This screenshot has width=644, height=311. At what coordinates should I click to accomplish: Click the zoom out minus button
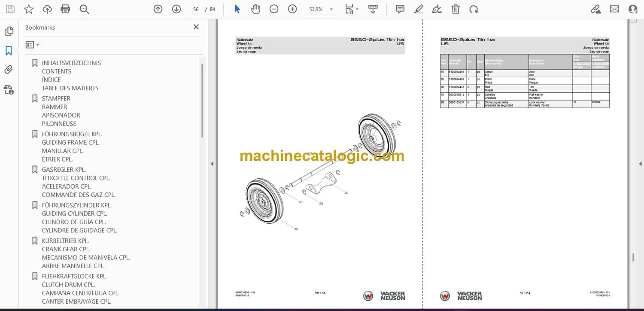(274, 9)
